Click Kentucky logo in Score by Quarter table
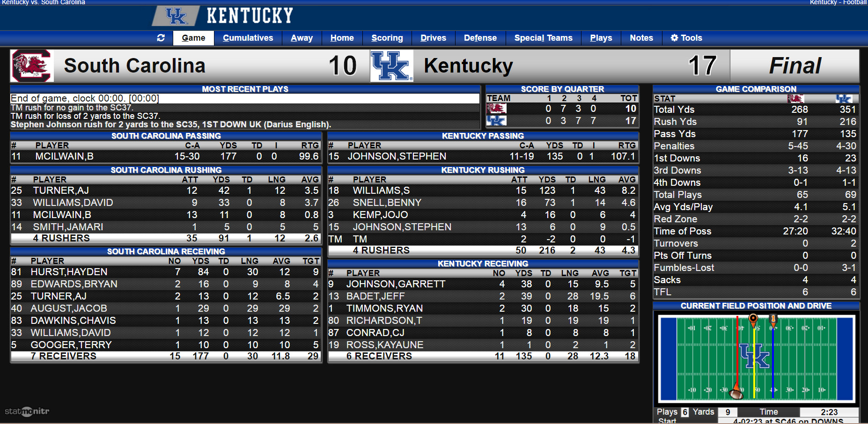The image size is (868, 424). pos(496,120)
